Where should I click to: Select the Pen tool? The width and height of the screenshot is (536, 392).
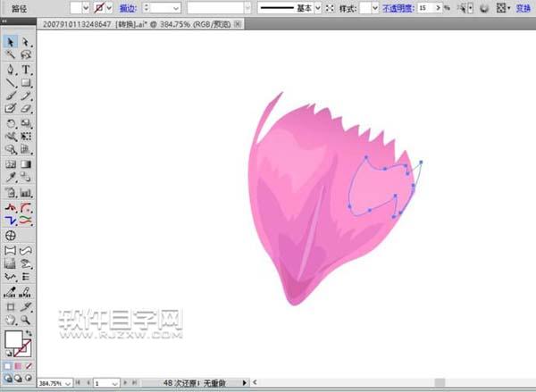pos(11,69)
